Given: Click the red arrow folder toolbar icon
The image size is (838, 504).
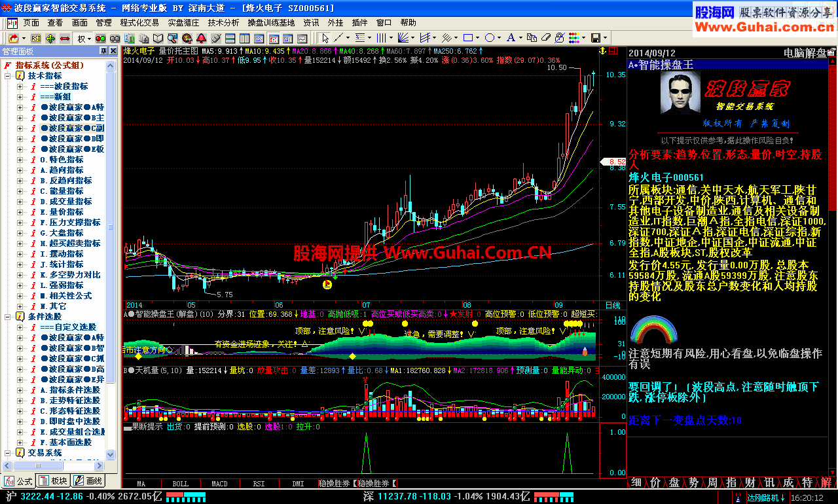Looking at the screenshot, I should [x=14, y=39].
